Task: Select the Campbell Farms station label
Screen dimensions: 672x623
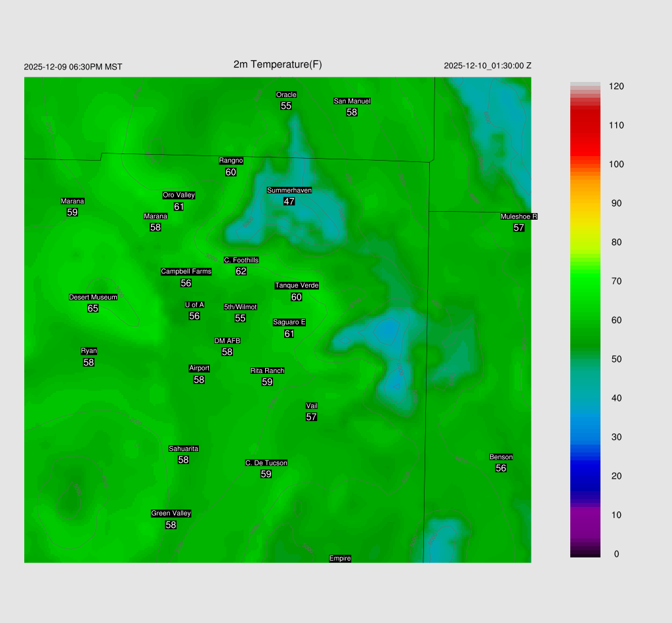Action: (x=186, y=271)
